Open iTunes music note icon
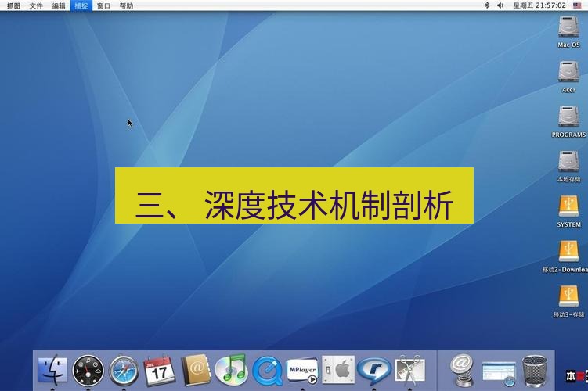The image size is (588, 391). [x=231, y=370]
